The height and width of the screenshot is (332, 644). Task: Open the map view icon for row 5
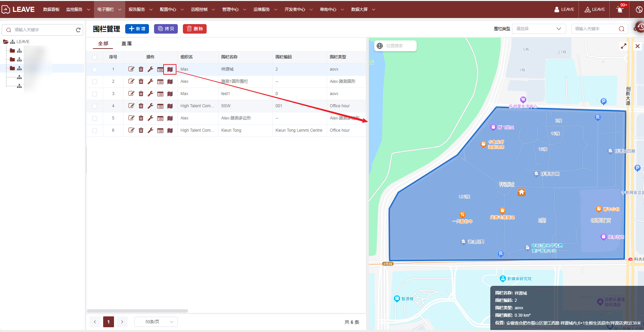click(170, 118)
